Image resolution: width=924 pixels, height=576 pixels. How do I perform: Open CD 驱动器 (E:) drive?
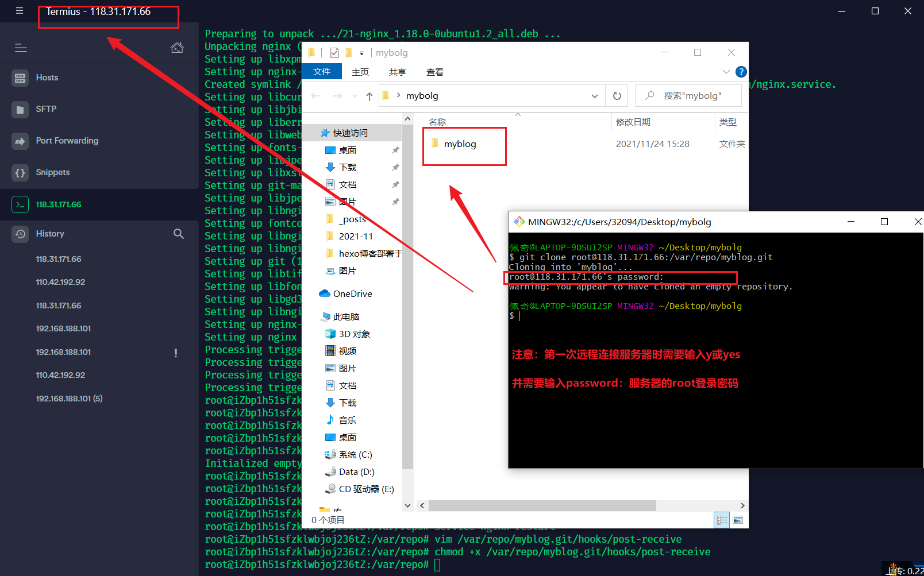click(365, 489)
